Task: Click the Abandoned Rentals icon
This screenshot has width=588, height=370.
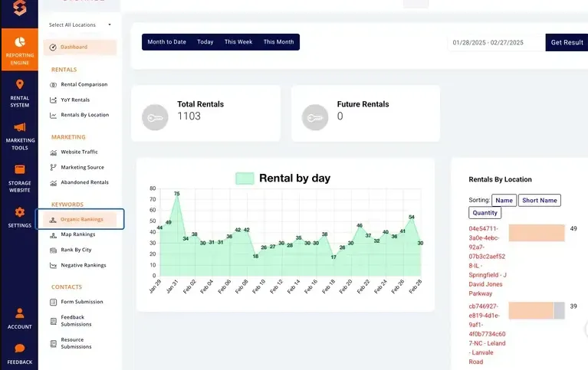Action: (x=53, y=182)
